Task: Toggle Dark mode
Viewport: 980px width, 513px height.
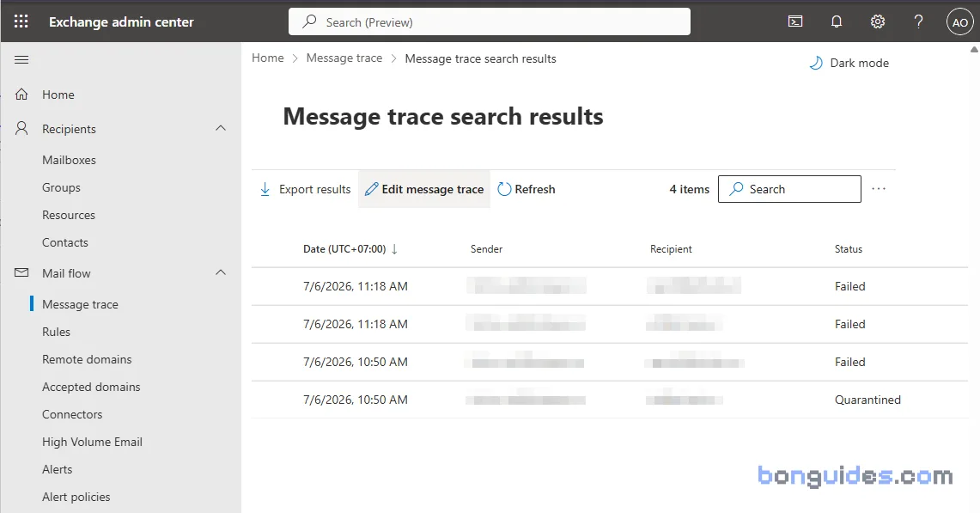Action: [x=849, y=63]
